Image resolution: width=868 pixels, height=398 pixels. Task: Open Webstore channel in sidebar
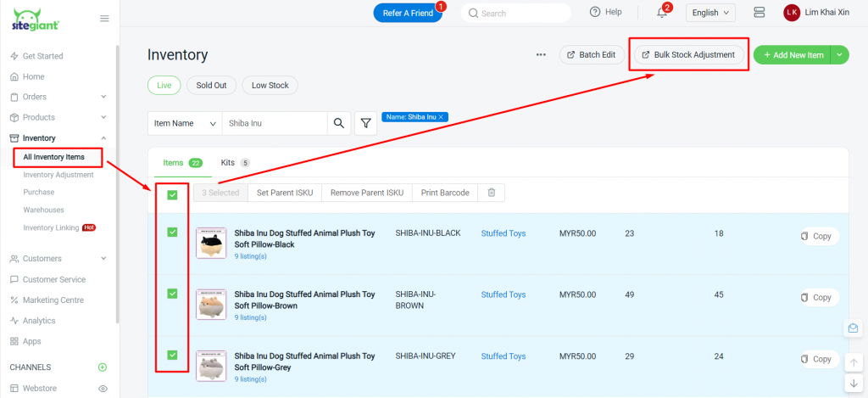[x=33, y=388]
